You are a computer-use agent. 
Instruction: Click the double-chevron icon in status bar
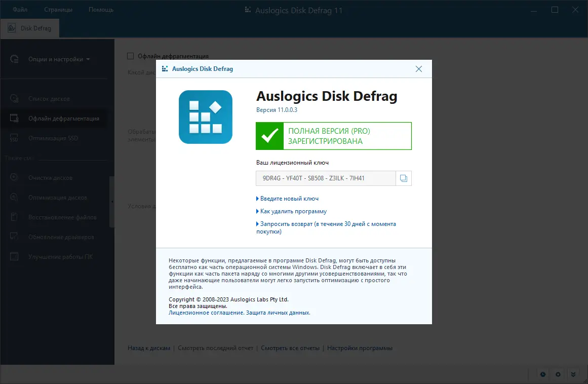tap(573, 374)
